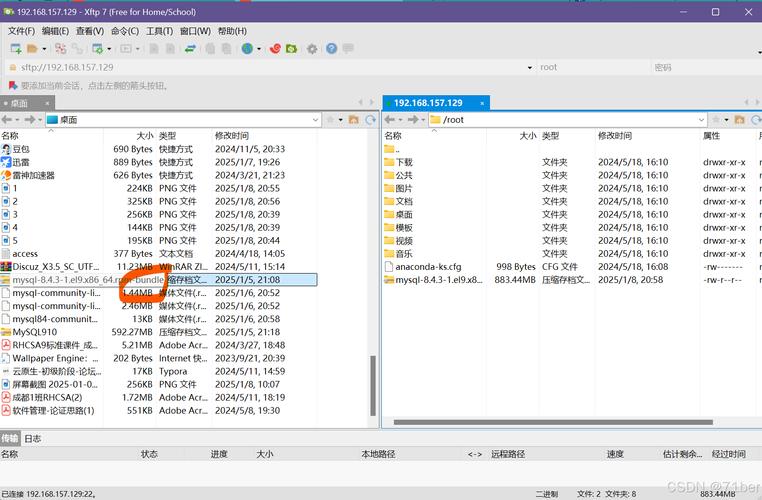Expand the Session Properties dropdown arrow
The width and height of the screenshot is (762, 500).
point(109,49)
